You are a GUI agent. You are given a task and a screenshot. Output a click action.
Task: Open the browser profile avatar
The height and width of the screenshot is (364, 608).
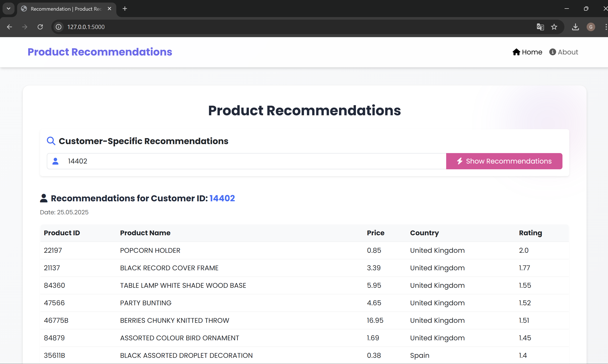pyautogui.click(x=591, y=27)
